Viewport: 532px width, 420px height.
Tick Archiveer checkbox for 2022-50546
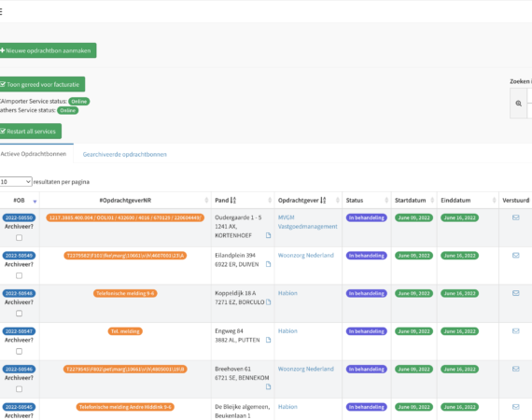coord(19,389)
